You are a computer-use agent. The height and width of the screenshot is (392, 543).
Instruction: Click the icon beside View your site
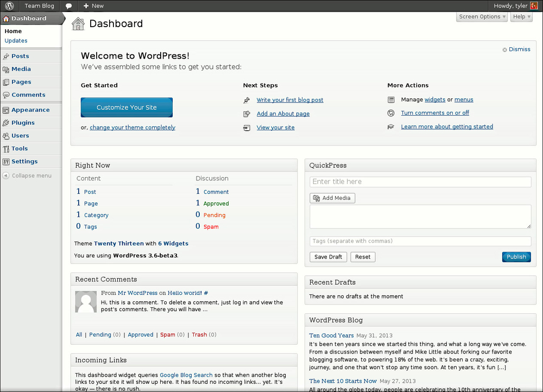coord(247,128)
